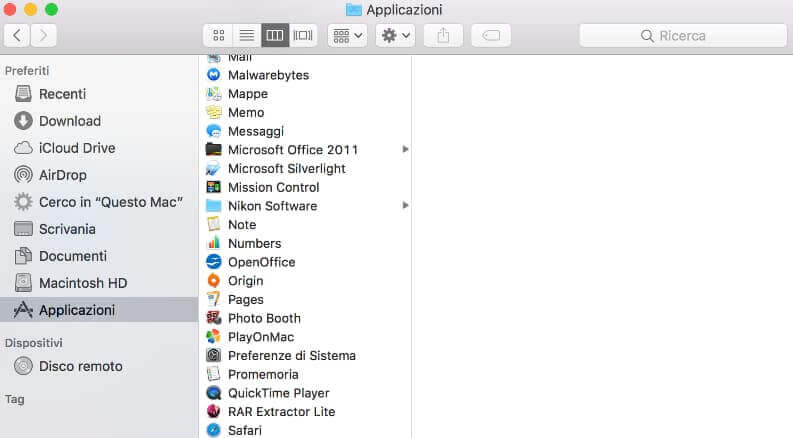Select the "Messaggi" name text
Viewport: 793px width, 438px height.
point(256,132)
